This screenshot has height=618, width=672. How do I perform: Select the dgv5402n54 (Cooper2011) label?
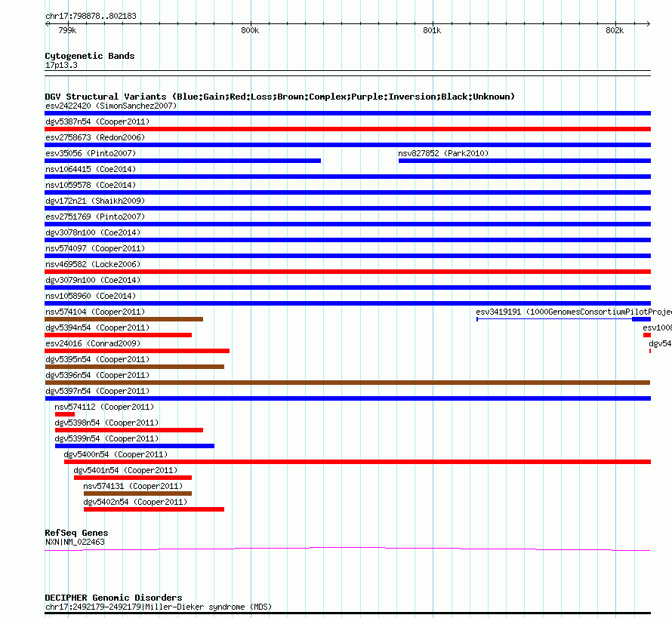[x=135, y=502]
